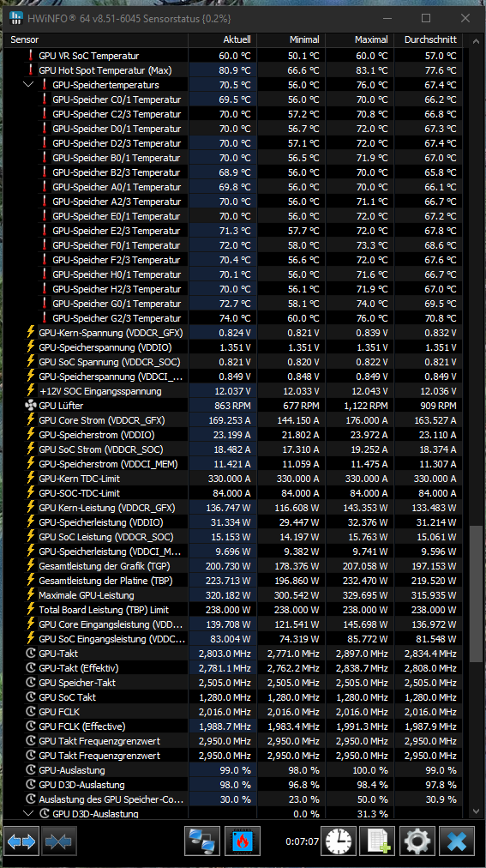Select the GPU-Speicher E2/3 Temperatur row
The width and height of the screenshot is (486, 868).
(x=233, y=231)
